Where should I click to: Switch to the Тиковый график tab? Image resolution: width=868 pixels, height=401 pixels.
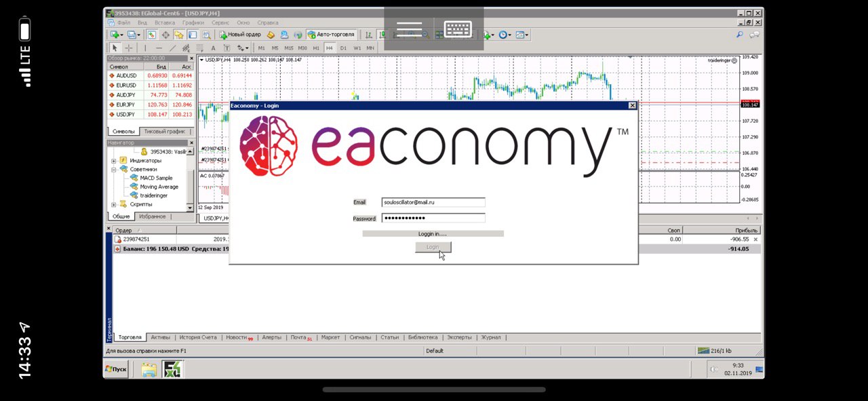[165, 132]
